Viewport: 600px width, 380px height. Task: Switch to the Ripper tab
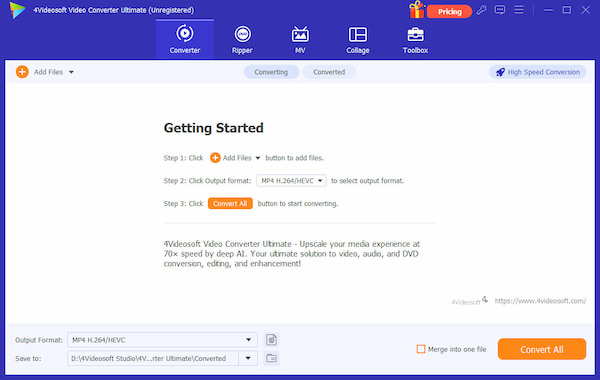pos(242,39)
